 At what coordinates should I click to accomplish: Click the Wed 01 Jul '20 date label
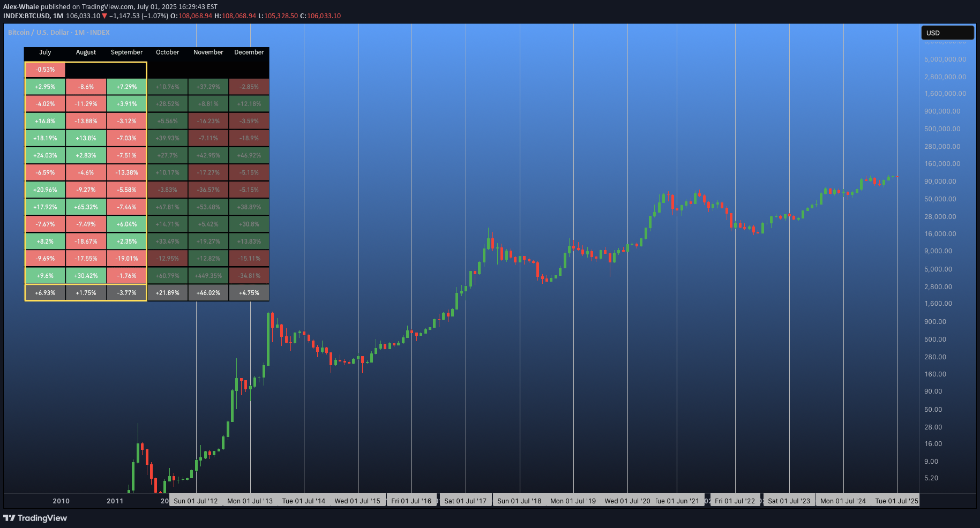point(627,501)
